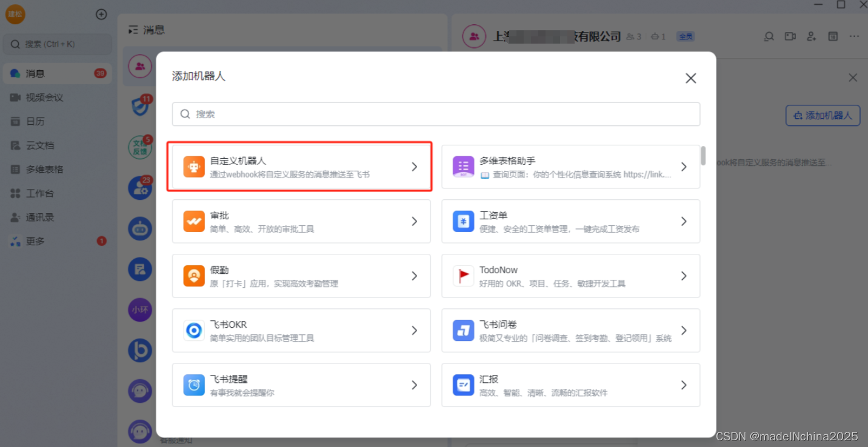Open 通讯录 in the left sidebar
This screenshot has height=447, width=868.
(x=58, y=217)
